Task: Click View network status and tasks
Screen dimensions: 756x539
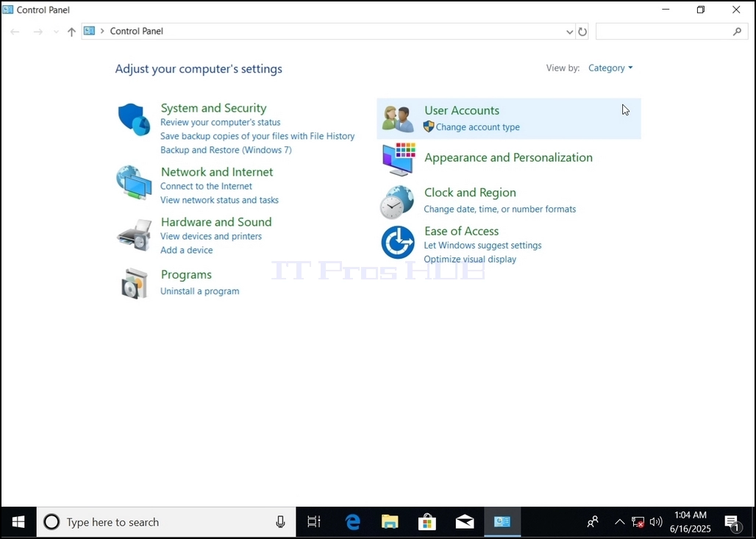Action: [x=219, y=200]
